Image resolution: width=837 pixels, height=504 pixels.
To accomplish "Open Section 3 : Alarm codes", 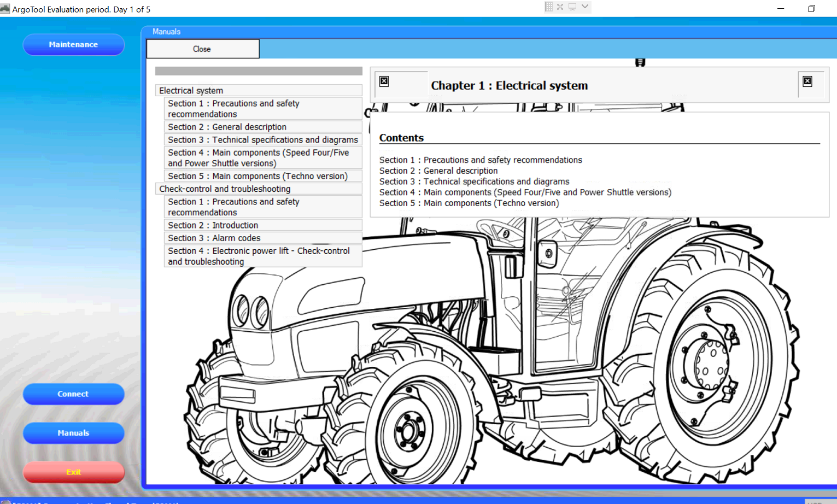I will tap(214, 238).
